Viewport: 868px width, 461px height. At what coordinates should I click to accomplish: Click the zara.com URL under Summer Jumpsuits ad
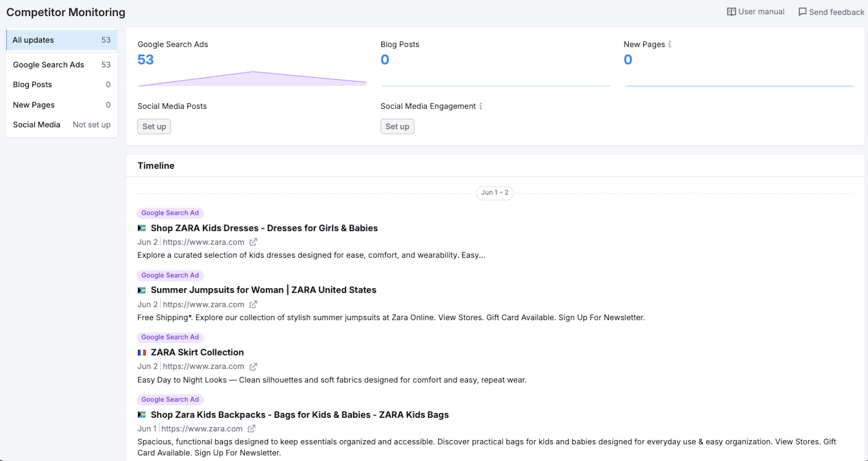tap(204, 304)
